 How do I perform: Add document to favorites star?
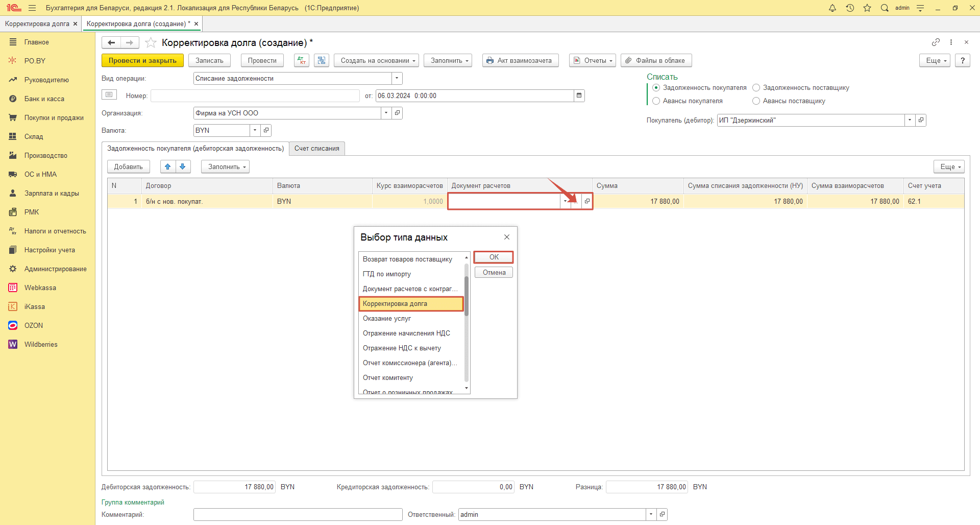[x=151, y=42]
